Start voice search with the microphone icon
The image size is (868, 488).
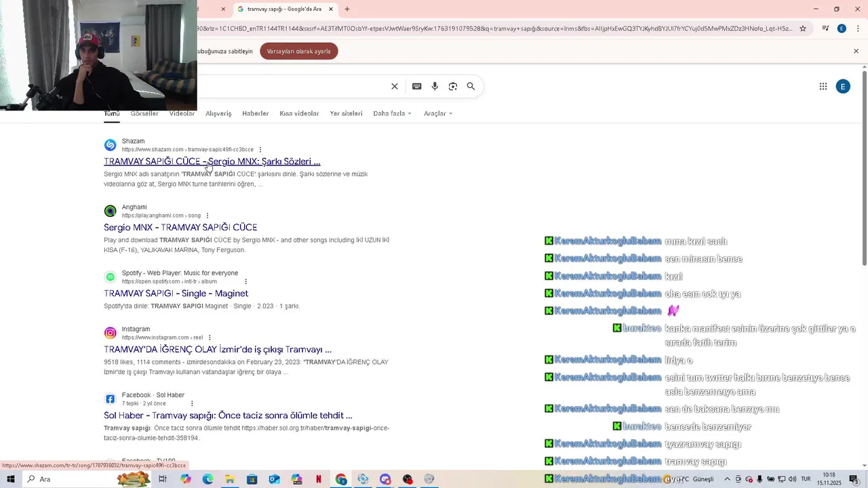[x=435, y=86]
